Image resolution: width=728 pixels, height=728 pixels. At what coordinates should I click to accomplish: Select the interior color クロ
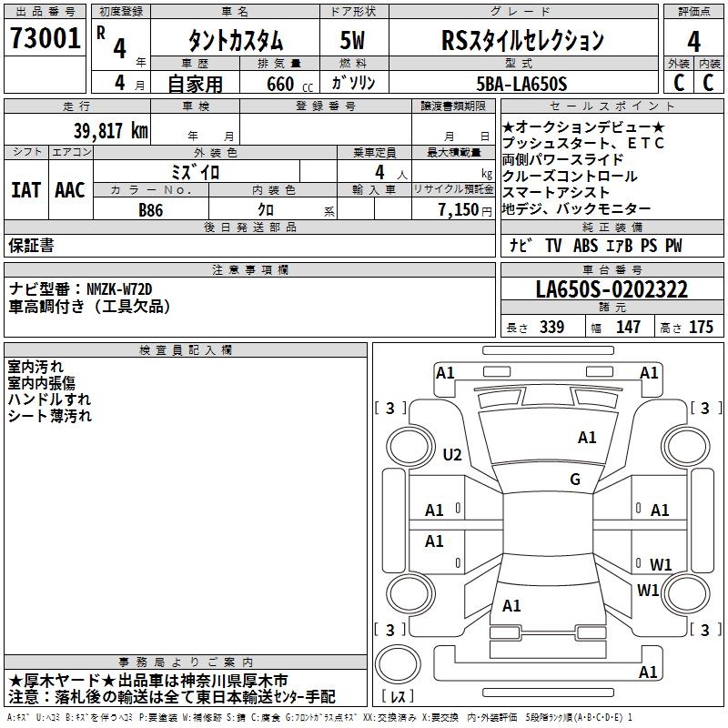point(266,210)
